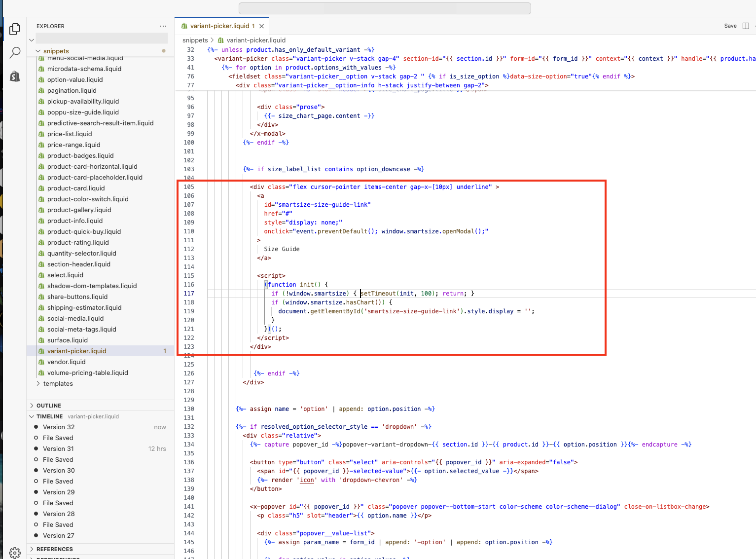
Task: Open Explorer more actions ellipsis
Action: tap(163, 26)
